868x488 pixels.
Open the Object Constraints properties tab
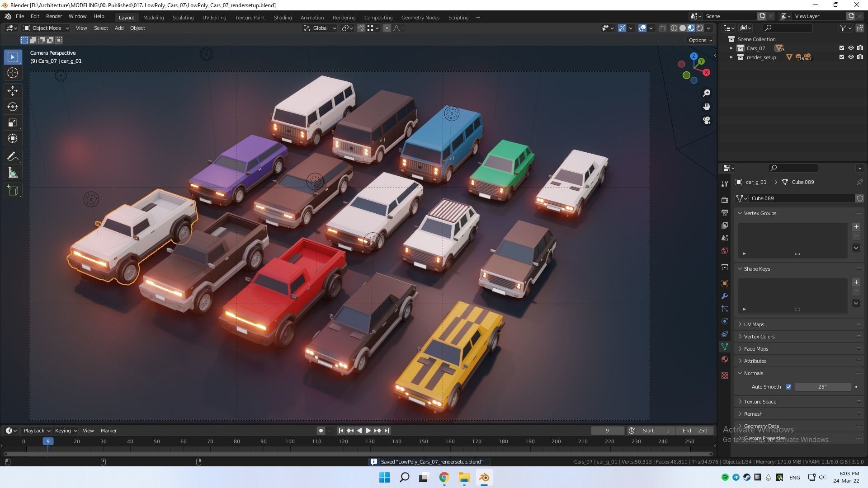(x=725, y=334)
